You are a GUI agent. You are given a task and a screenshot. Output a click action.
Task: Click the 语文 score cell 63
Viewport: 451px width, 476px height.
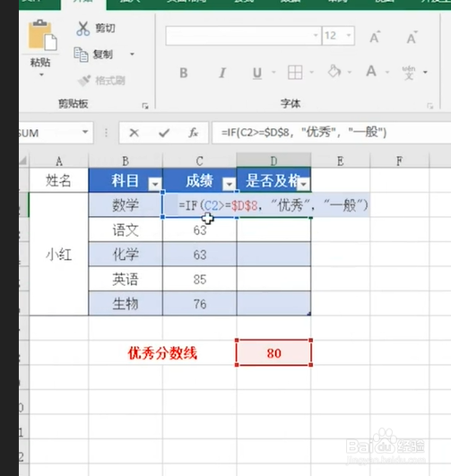[200, 230]
